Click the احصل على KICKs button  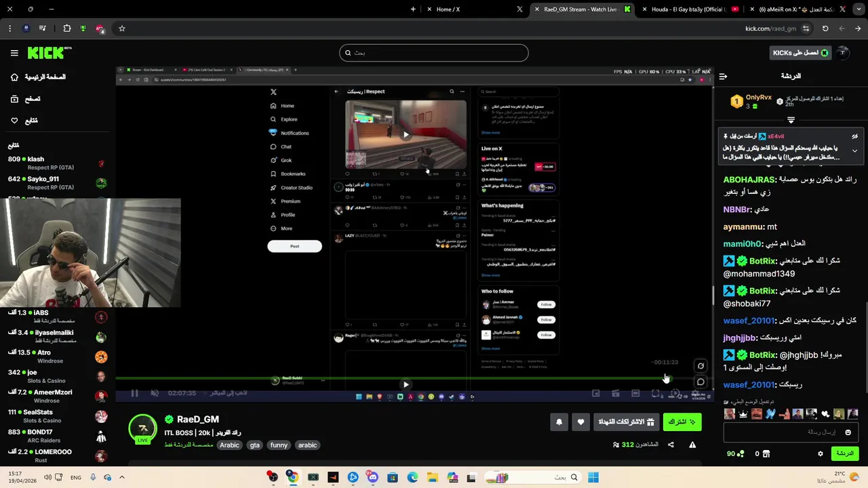(x=800, y=53)
